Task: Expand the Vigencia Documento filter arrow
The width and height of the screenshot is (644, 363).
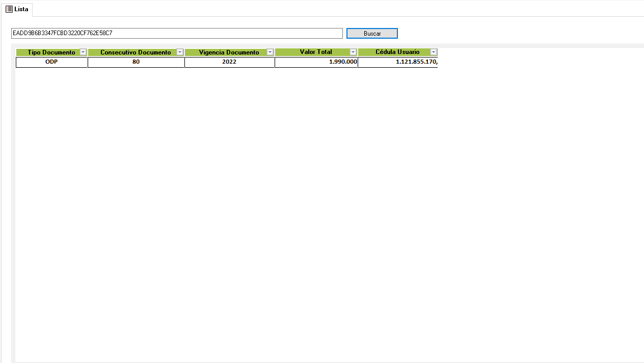Action: click(x=270, y=52)
